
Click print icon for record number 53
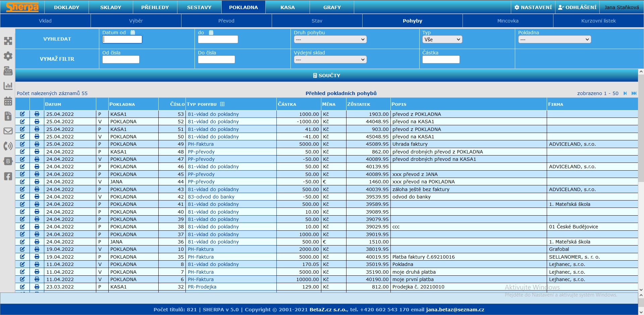[x=37, y=114]
